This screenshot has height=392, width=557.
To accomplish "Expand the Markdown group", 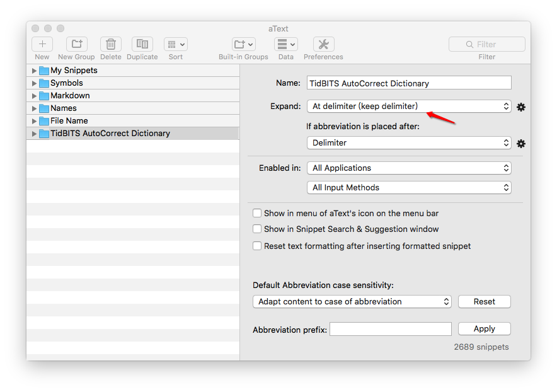I will (34, 96).
